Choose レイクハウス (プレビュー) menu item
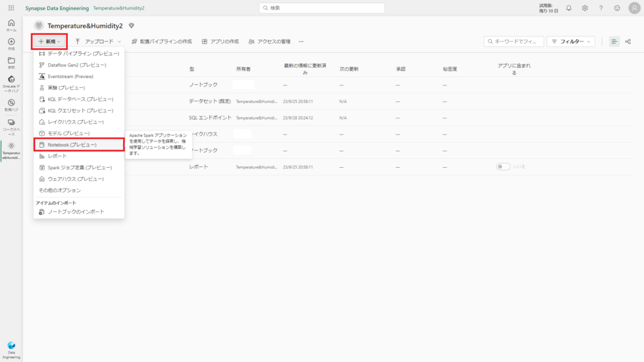Viewport: 644px width, 362px height. click(x=75, y=122)
